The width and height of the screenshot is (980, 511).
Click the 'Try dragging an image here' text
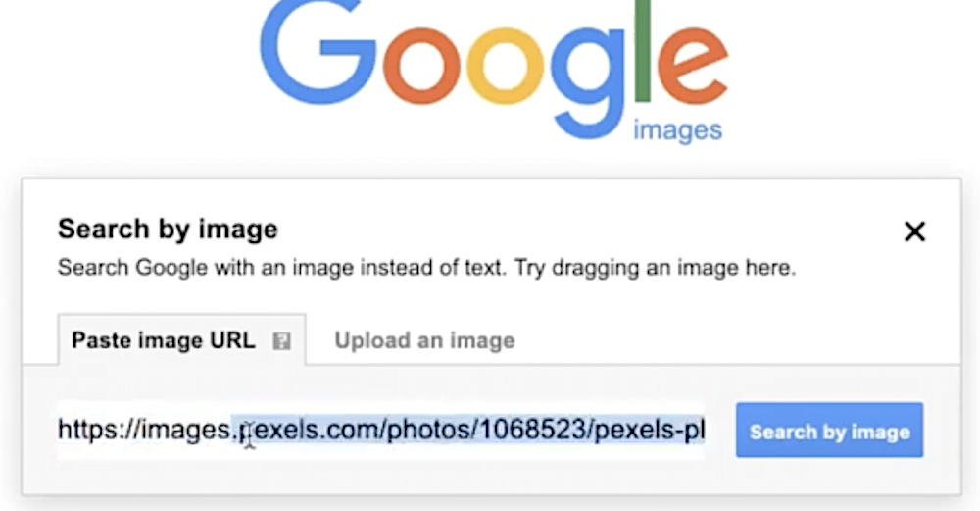click(x=655, y=268)
